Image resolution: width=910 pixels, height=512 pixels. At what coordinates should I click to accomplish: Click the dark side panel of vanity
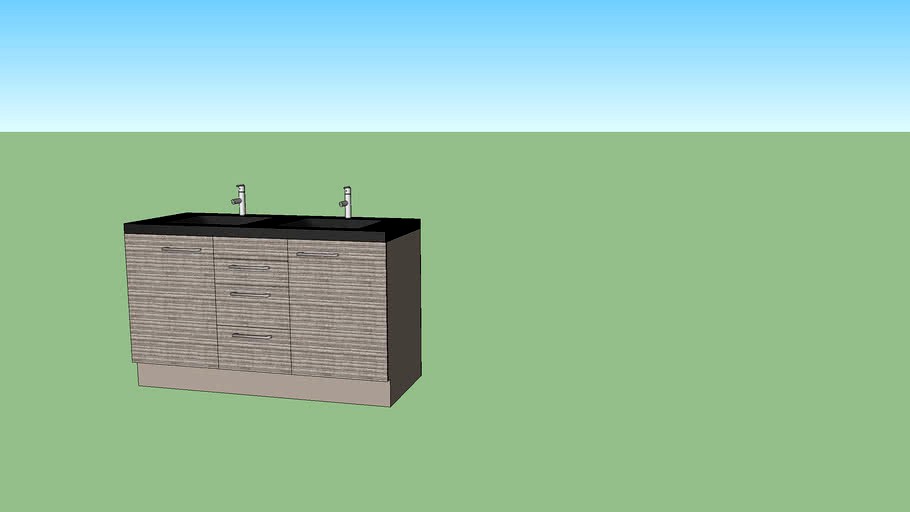click(x=405, y=313)
